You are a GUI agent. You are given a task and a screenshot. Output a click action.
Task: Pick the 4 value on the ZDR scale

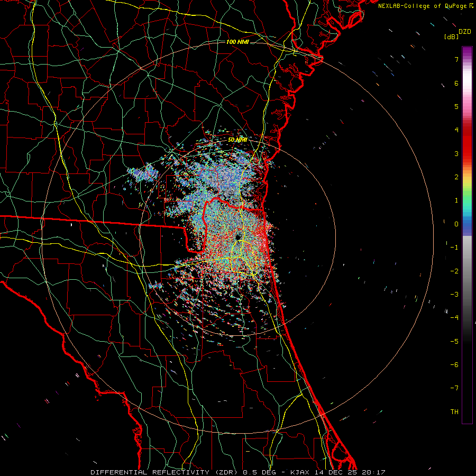point(456,130)
